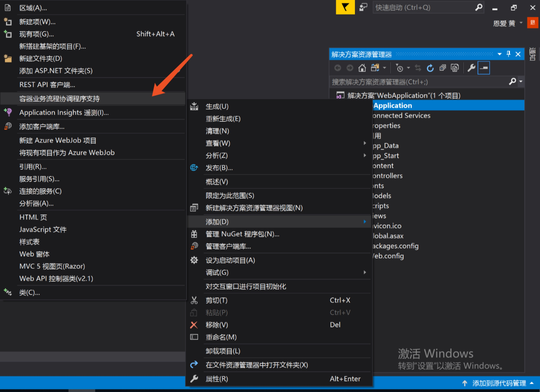Image resolution: width=540 pixels, height=392 pixels.
Task: Select the Connected Services tree node
Action: tap(401, 116)
